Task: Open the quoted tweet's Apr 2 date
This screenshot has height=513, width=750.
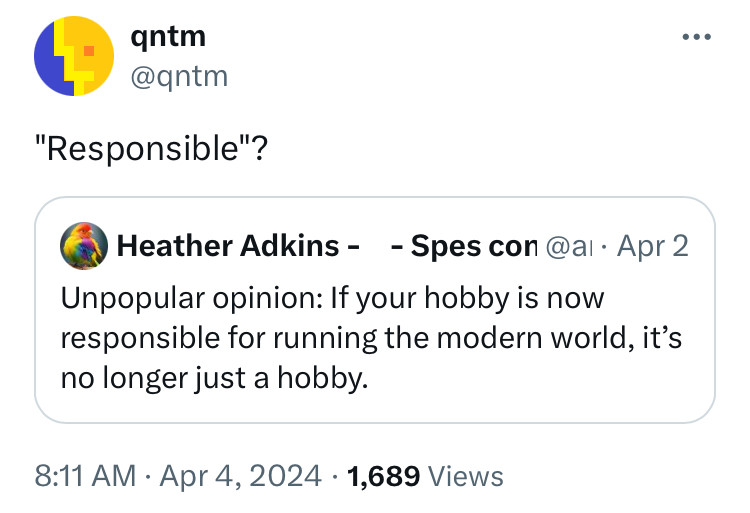Action: click(651, 246)
